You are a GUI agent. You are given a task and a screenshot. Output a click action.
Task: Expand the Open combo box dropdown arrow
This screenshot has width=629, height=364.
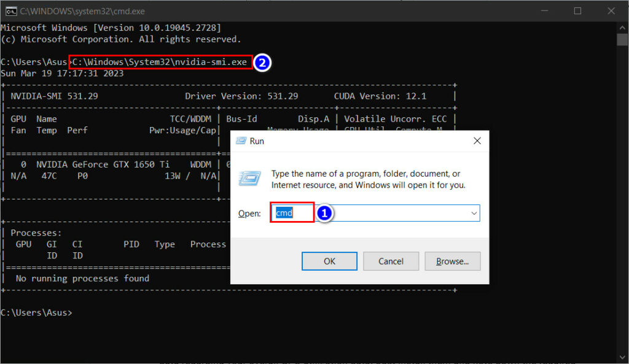[474, 213]
